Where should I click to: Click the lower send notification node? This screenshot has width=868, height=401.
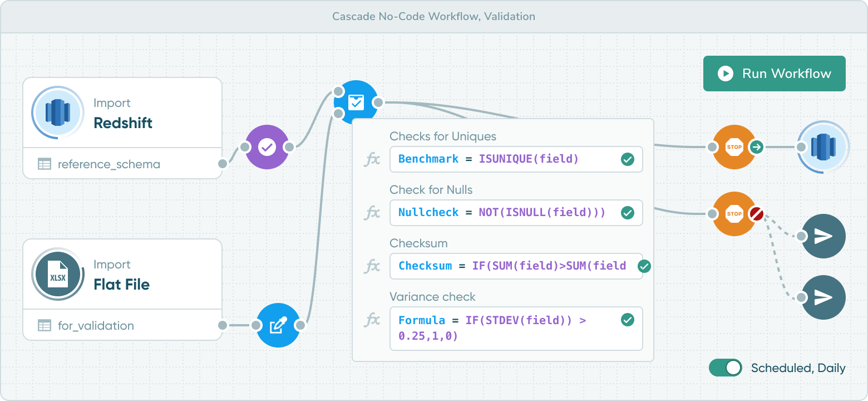click(x=823, y=298)
